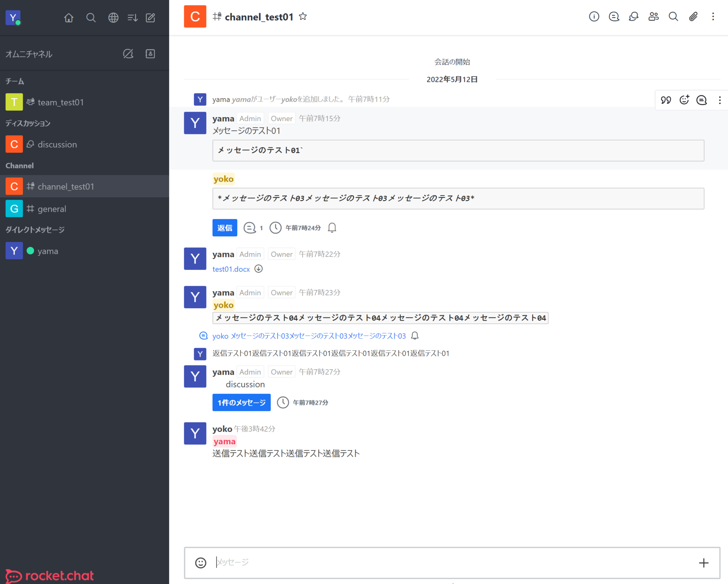Open the channel Discussions icon
The height and width of the screenshot is (584, 728).
[633, 16]
